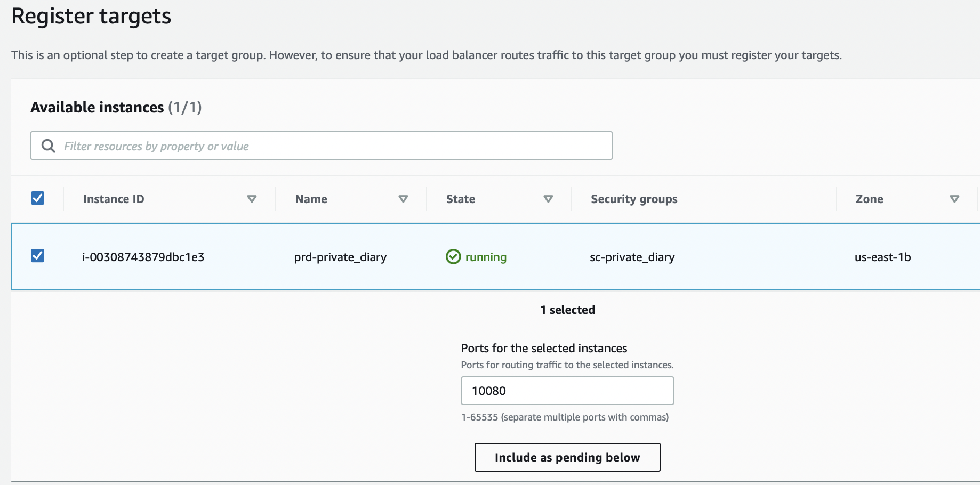Click the State column sort arrow
This screenshot has height=485, width=980.
[548, 199]
